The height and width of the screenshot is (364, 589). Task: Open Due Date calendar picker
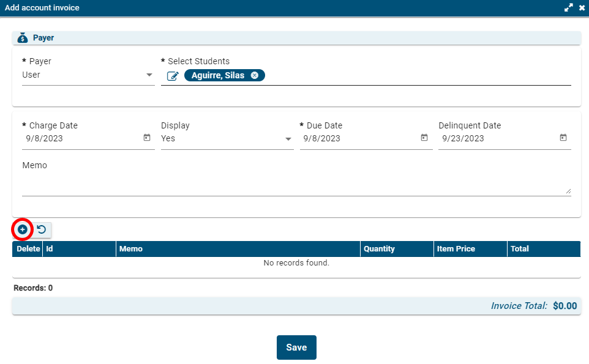(x=424, y=138)
